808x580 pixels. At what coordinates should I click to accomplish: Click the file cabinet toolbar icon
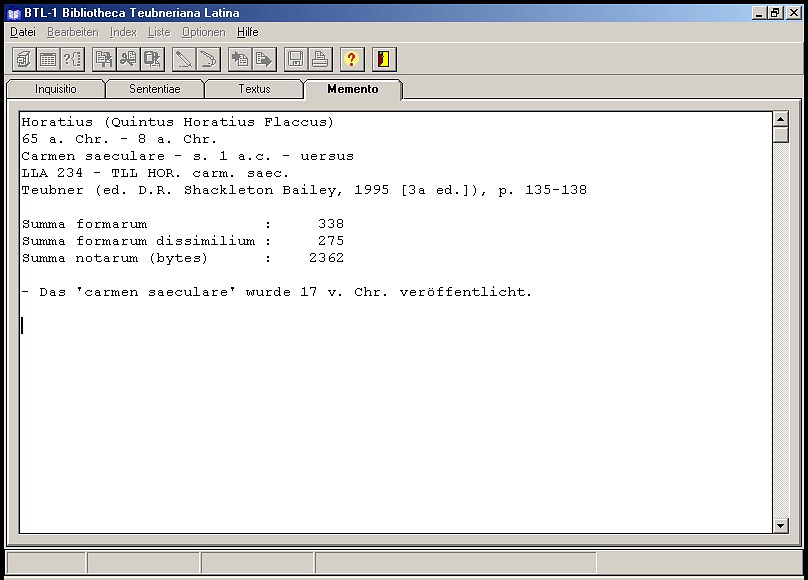pos(24,59)
